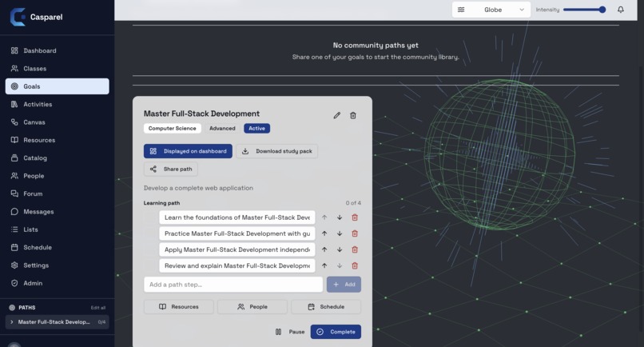
Task: Move 'Learn the foundations' step down
Action: point(340,217)
